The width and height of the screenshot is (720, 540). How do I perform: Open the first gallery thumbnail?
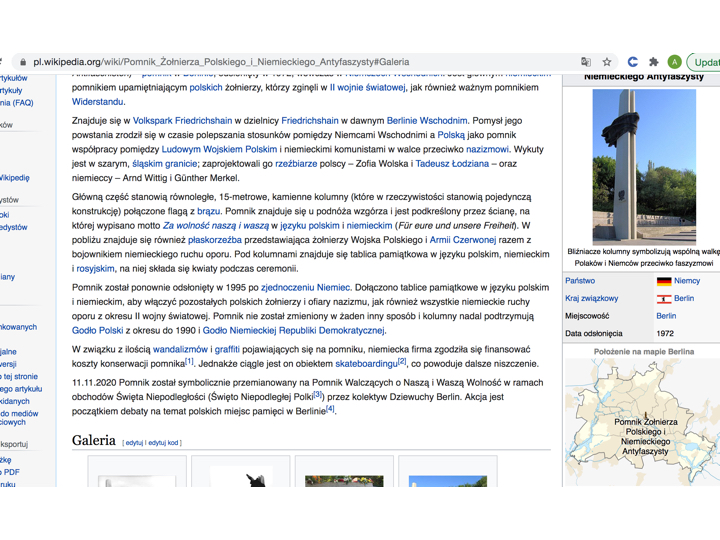137,481
